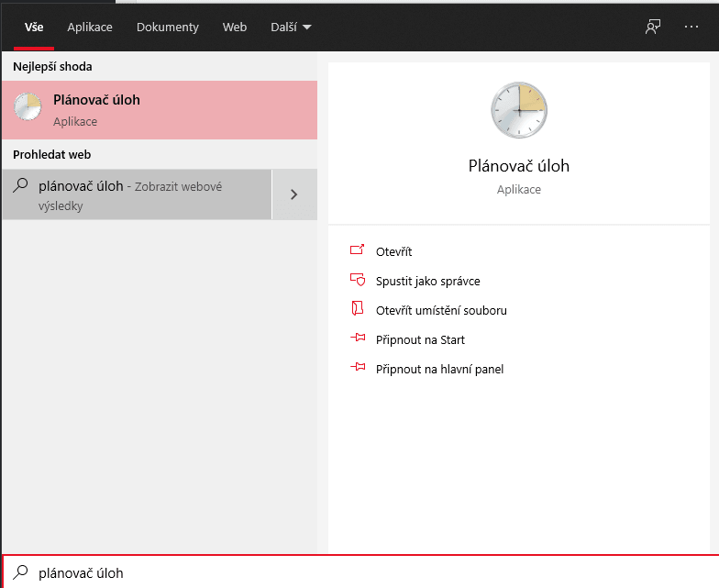Screen dimensions: 719x588
Task: Expand the Další dropdown filter
Action: click(x=292, y=28)
